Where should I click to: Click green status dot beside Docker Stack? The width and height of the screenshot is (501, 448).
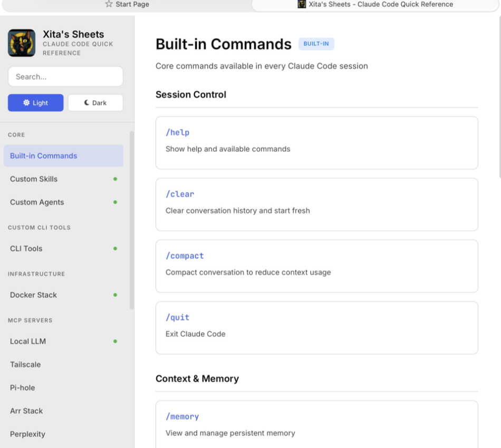coord(115,295)
